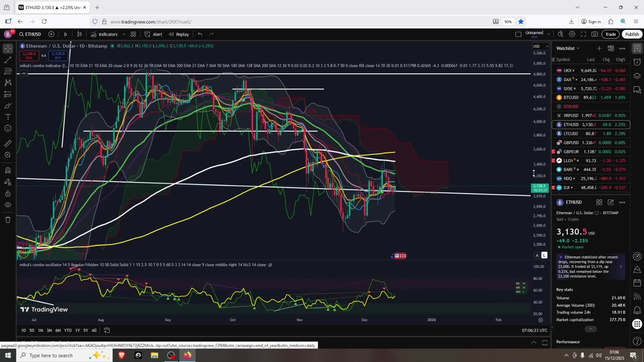Viewport: 644px width, 362px height.
Task: Expand the favorite indicators chevron next to Indicators
Action: tap(123, 34)
